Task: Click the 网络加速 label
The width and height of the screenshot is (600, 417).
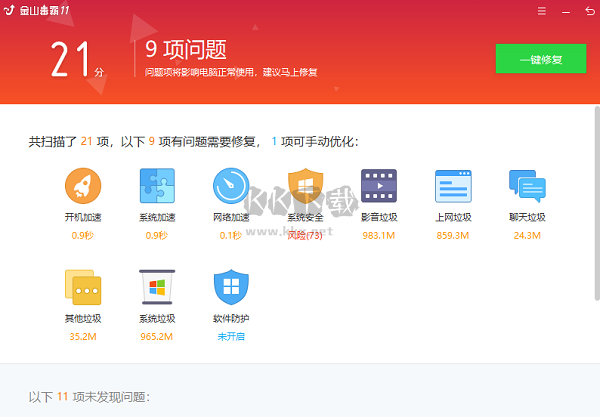Action: click(231, 217)
